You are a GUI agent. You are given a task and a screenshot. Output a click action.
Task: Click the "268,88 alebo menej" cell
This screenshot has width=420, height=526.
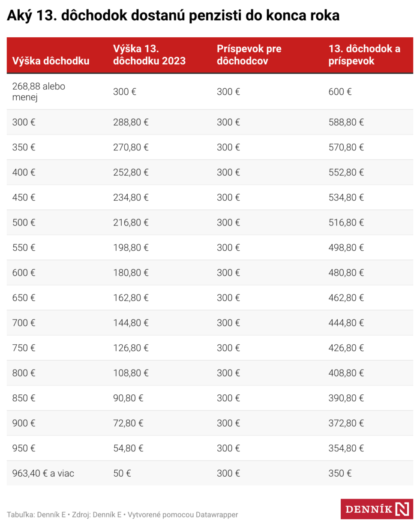pyautogui.click(x=39, y=92)
